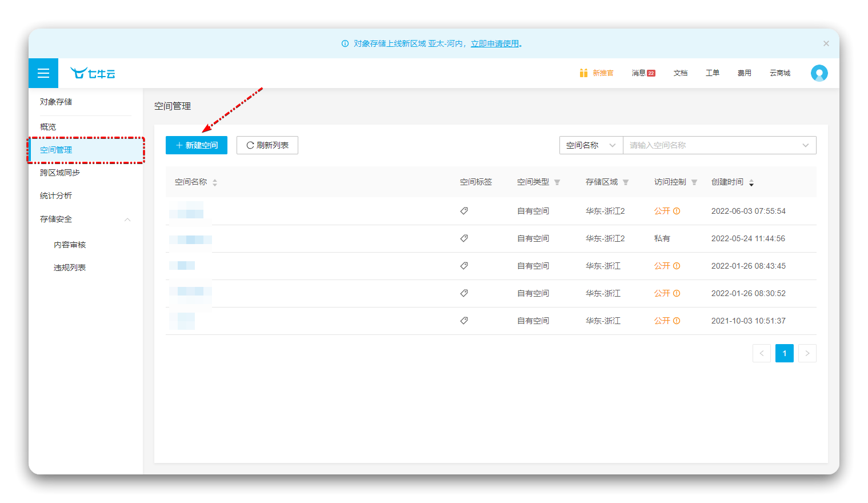This screenshot has width=868, height=503.
Task: Click warning icon beside 公开 in 08:43:45 row
Action: (677, 266)
